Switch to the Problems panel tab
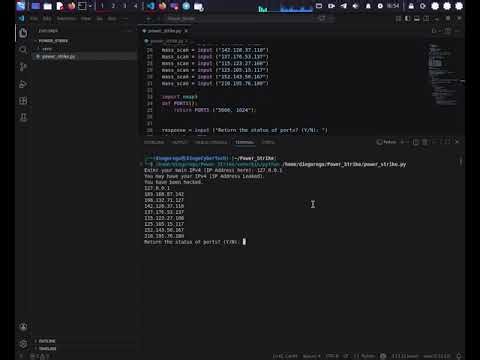Viewport: 480px width, 360px height. [x=154, y=142]
